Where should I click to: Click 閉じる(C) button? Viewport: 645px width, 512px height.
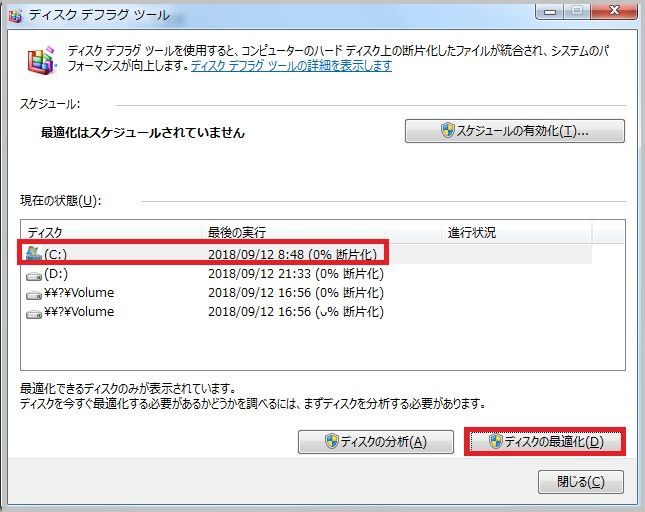(x=580, y=482)
